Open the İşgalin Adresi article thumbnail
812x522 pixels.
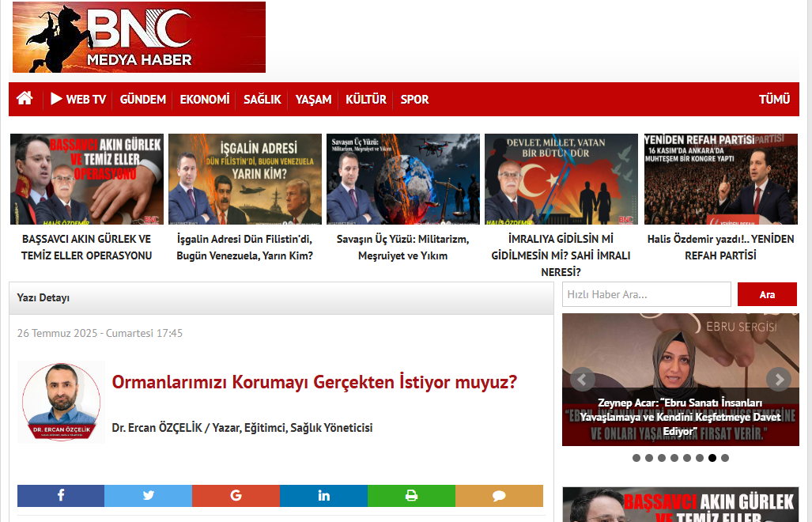pyautogui.click(x=245, y=179)
